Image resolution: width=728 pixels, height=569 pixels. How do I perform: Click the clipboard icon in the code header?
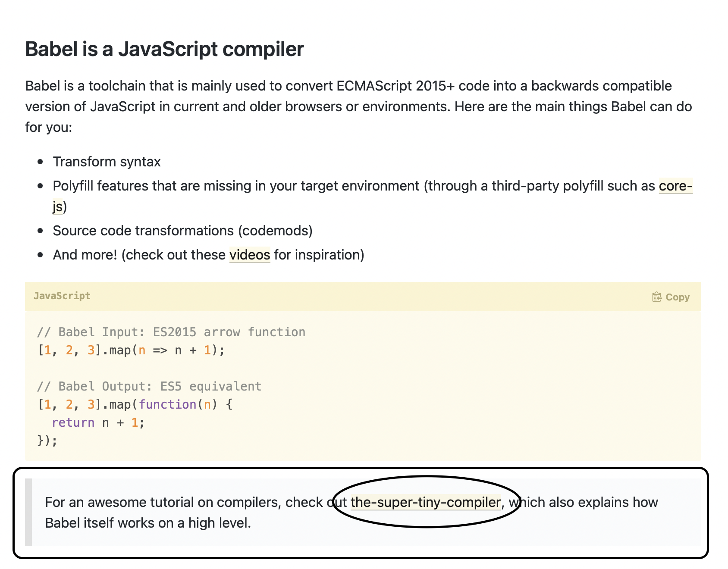tap(656, 297)
